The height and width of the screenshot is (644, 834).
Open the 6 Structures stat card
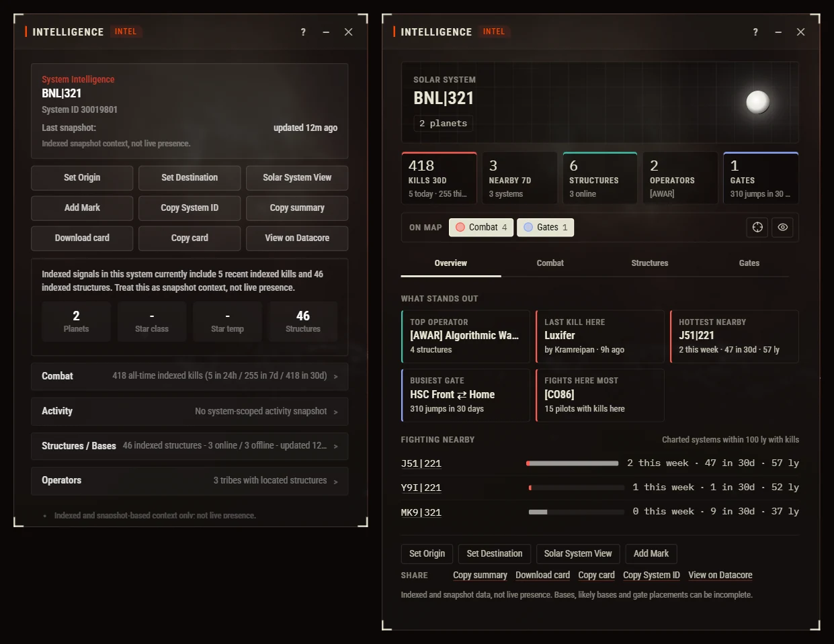point(600,178)
